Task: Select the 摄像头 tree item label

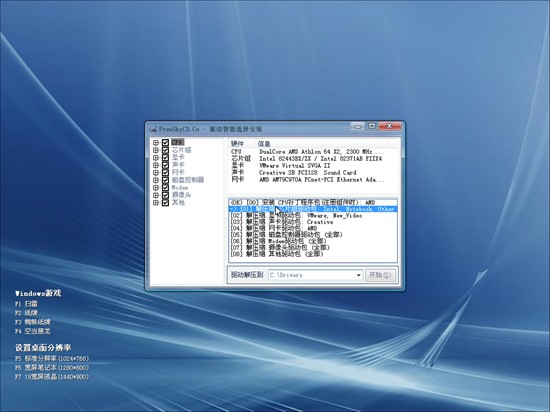Action: 181,195
